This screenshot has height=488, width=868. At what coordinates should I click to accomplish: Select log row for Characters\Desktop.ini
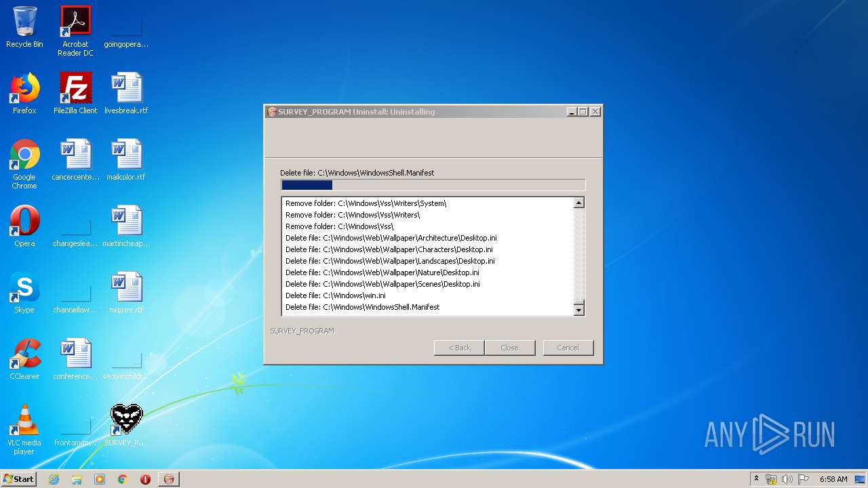coord(428,249)
